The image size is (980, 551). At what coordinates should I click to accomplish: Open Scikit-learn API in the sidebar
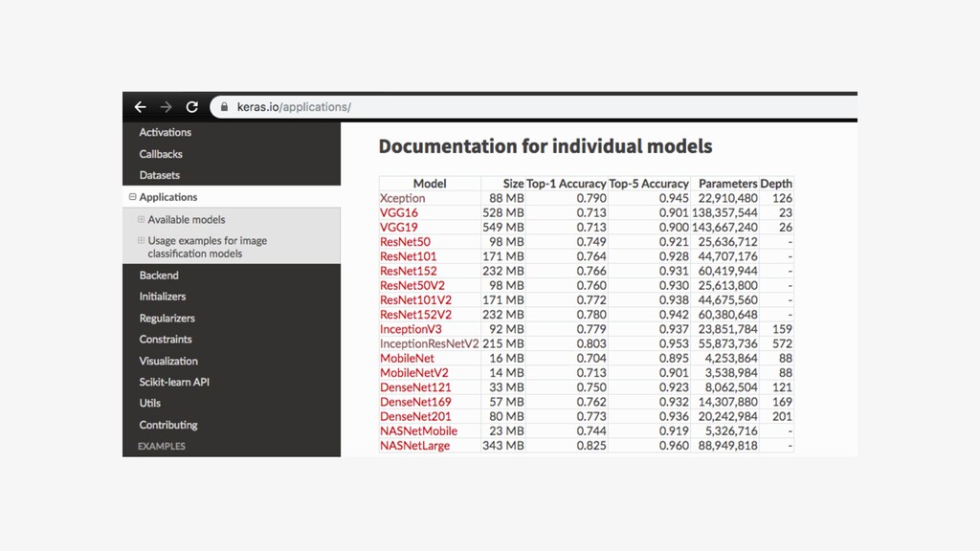(x=174, y=382)
